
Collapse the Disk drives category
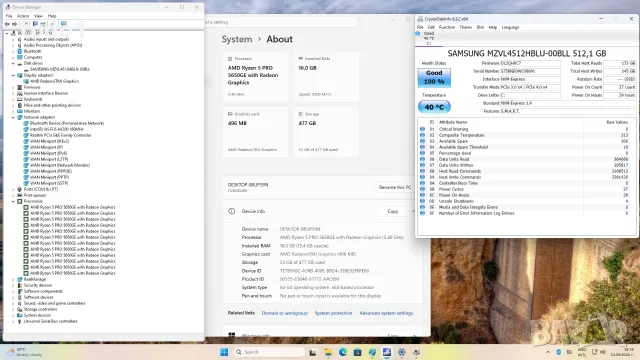pos(13,64)
